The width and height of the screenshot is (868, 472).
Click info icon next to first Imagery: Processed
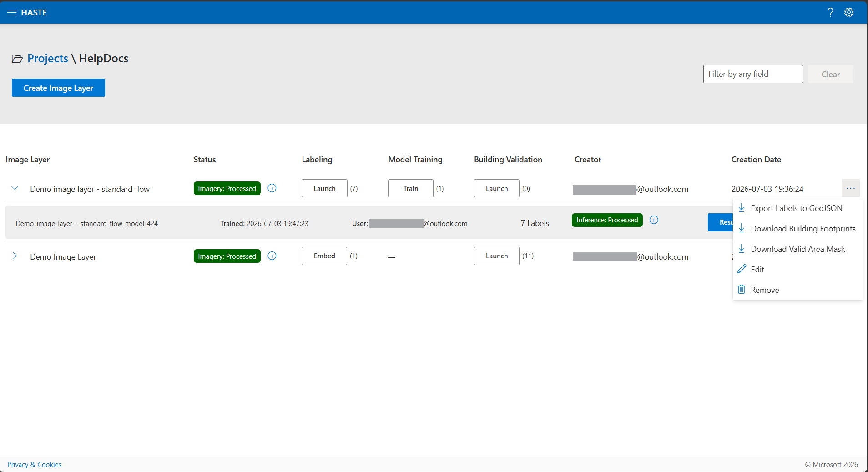click(x=272, y=188)
